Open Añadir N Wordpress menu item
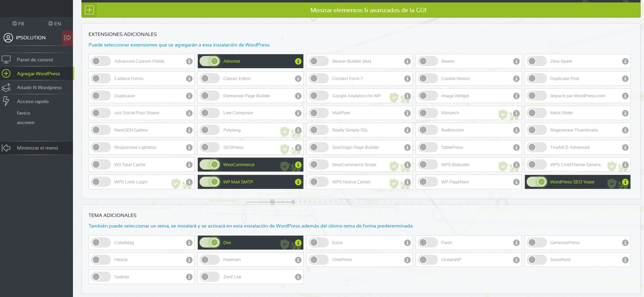This screenshot has height=297, width=644. pos(36,87)
